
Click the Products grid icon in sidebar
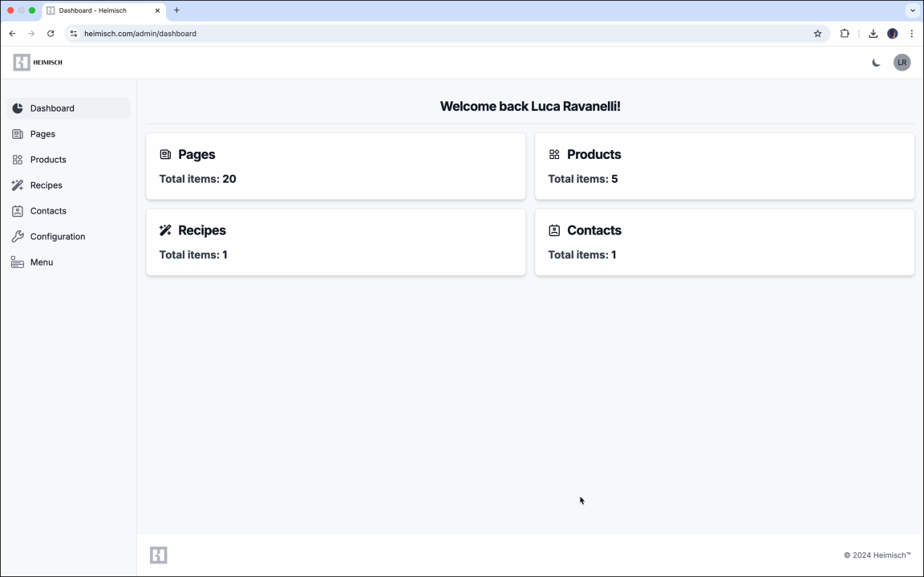point(18,160)
